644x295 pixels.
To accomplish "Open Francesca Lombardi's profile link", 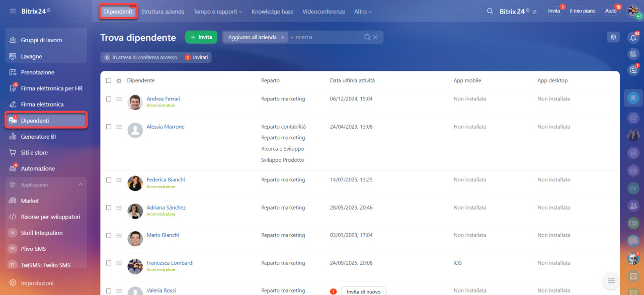I will (170, 263).
